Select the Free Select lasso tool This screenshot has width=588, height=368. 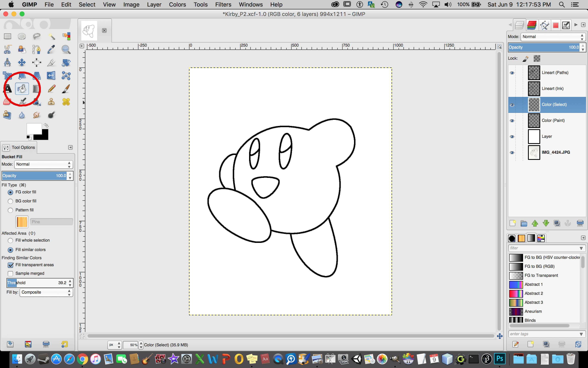pyautogui.click(x=37, y=36)
